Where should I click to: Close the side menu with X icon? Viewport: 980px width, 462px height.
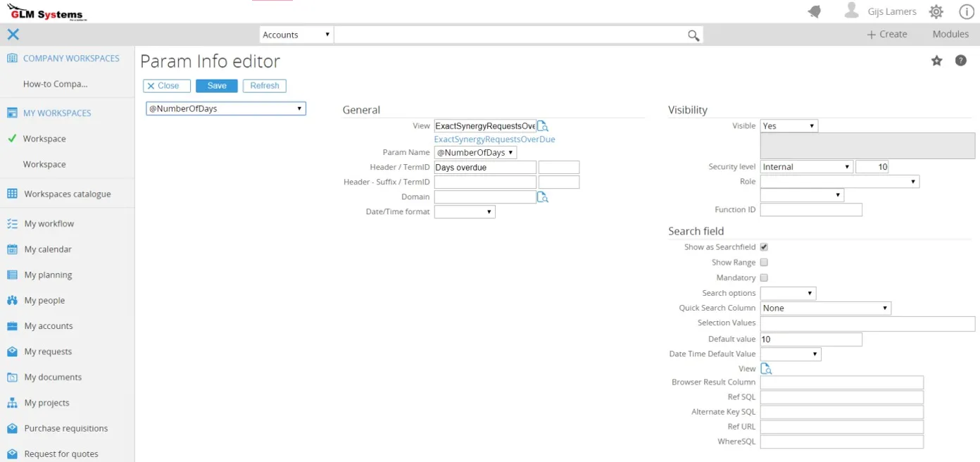(x=13, y=35)
